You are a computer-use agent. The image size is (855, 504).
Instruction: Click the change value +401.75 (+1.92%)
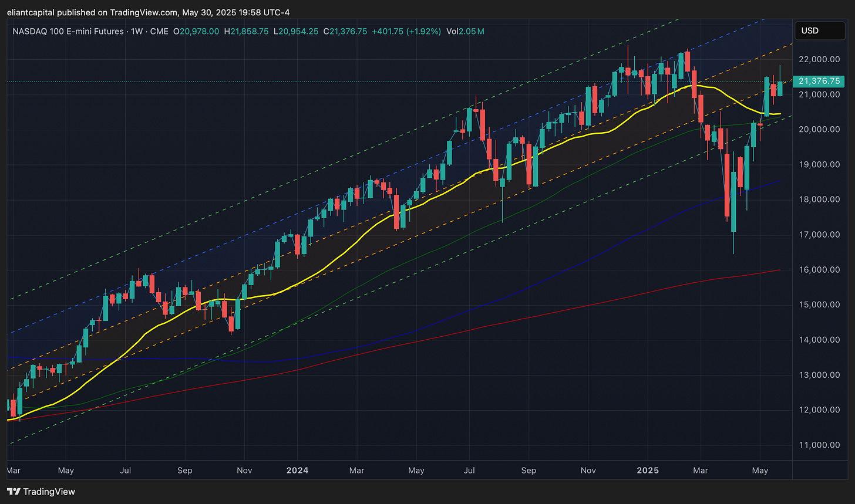[406, 31]
